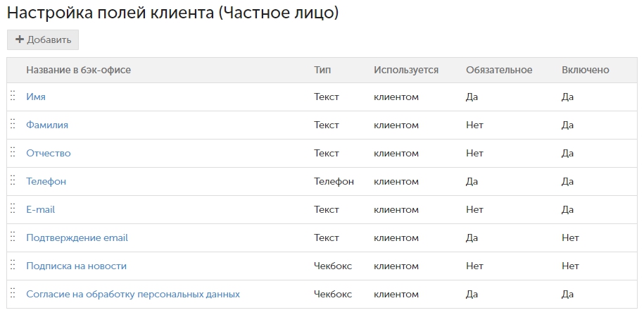Click the drag handle for Подписка на новости row
The height and width of the screenshot is (315, 644).
(13, 264)
